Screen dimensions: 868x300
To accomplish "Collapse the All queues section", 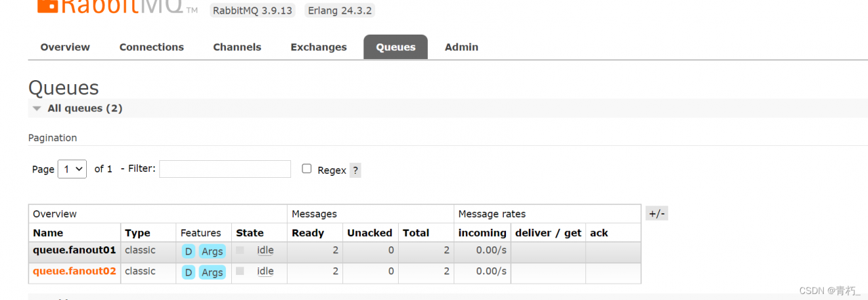I will pos(36,109).
